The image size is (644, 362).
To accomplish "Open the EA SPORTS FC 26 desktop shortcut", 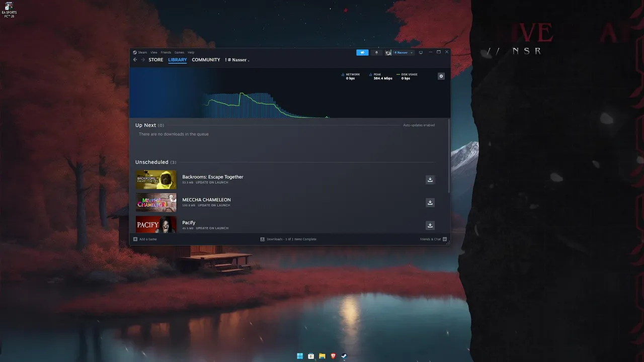I will (x=10, y=10).
